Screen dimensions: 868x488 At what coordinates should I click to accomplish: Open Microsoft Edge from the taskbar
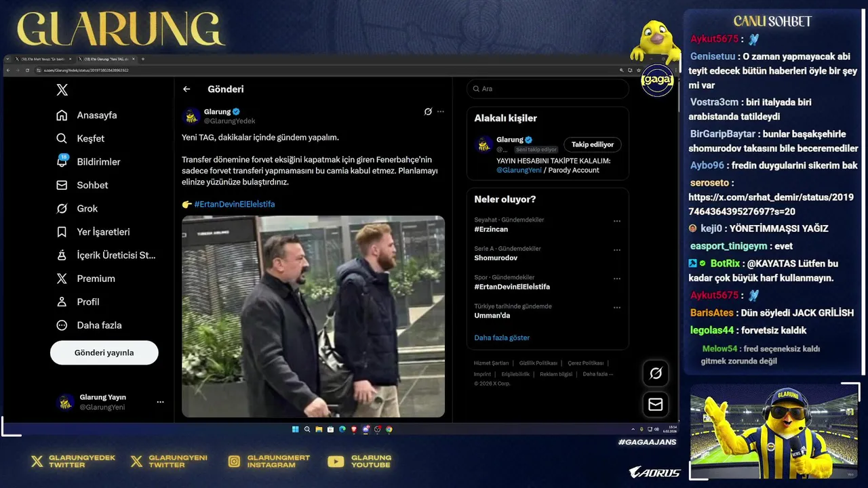tap(342, 429)
